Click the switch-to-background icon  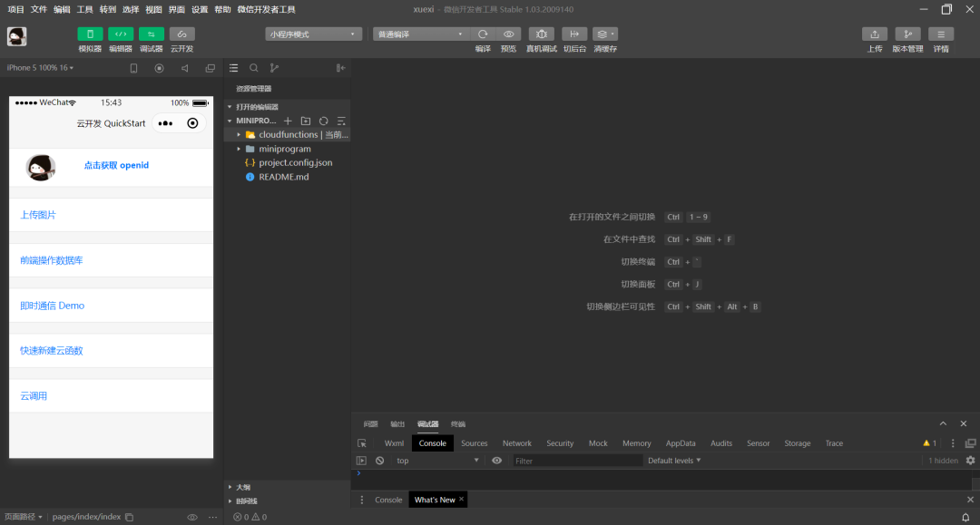(x=574, y=34)
